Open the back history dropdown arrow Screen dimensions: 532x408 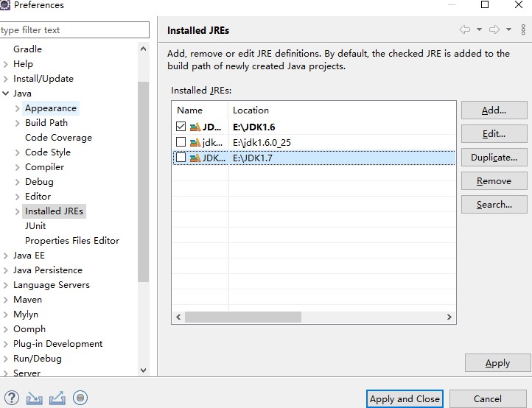(x=479, y=30)
